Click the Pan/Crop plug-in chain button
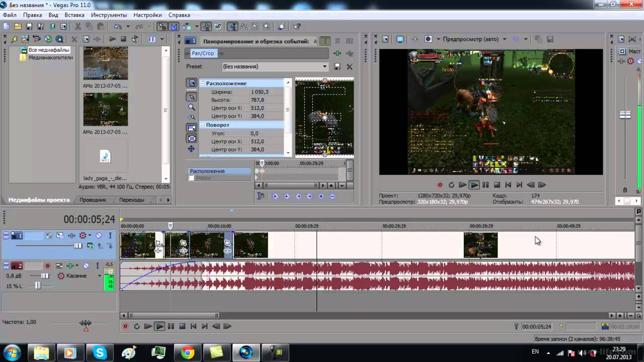The height and width of the screenshot is (362, 644). click(203, 53)
